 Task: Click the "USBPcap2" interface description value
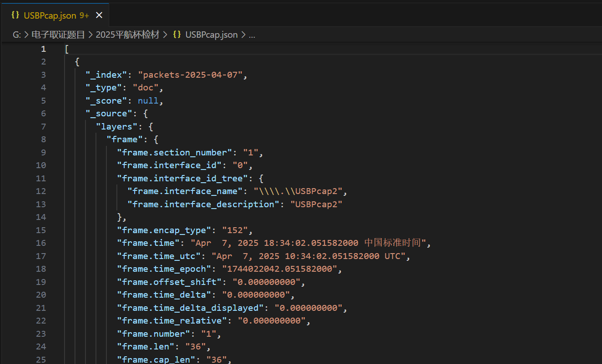[x=316, y=204]
